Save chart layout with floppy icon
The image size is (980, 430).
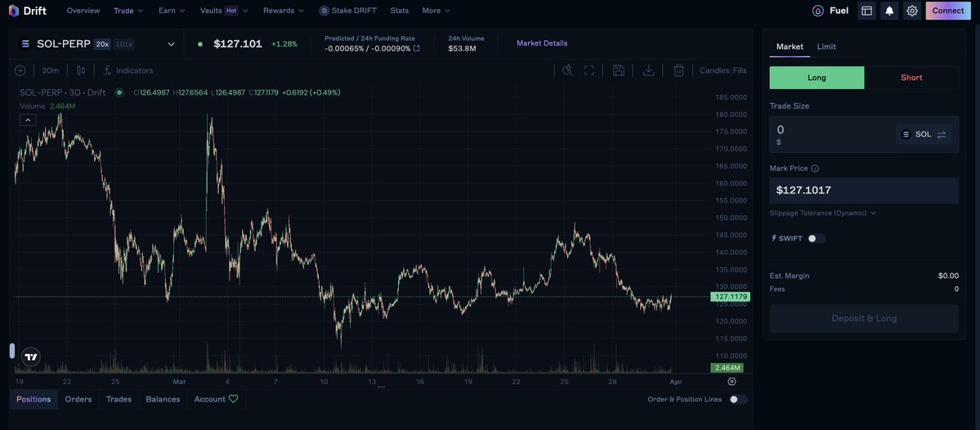tap(619, 70)
